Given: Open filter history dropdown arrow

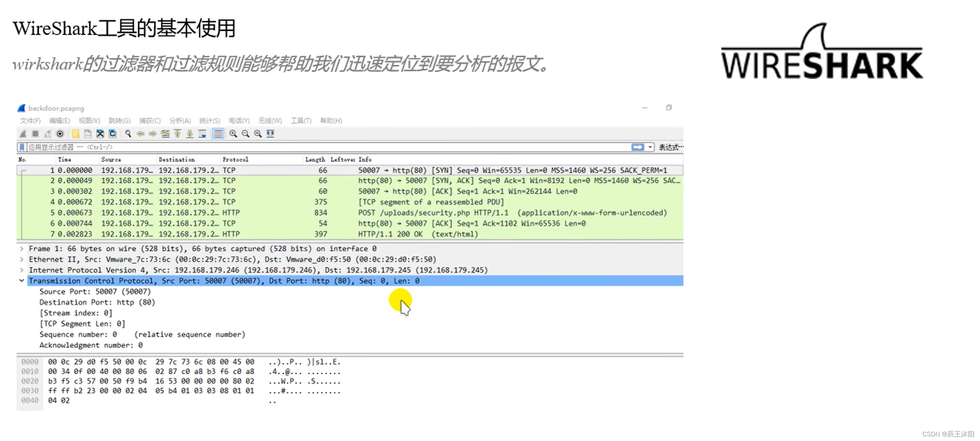Looking at the screenshot, I should [x=650, y=147].
